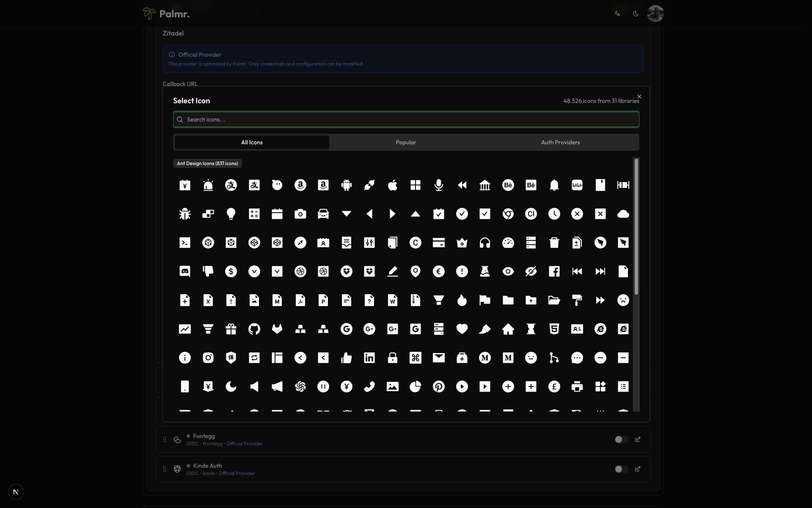This screenshot has height=508, width=812.
Task: Open the Popular icons tab
Action: point(406,142)
